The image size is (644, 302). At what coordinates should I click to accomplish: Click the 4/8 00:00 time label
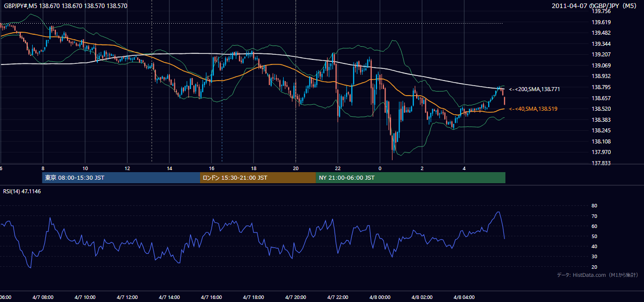tap(380, 297)
